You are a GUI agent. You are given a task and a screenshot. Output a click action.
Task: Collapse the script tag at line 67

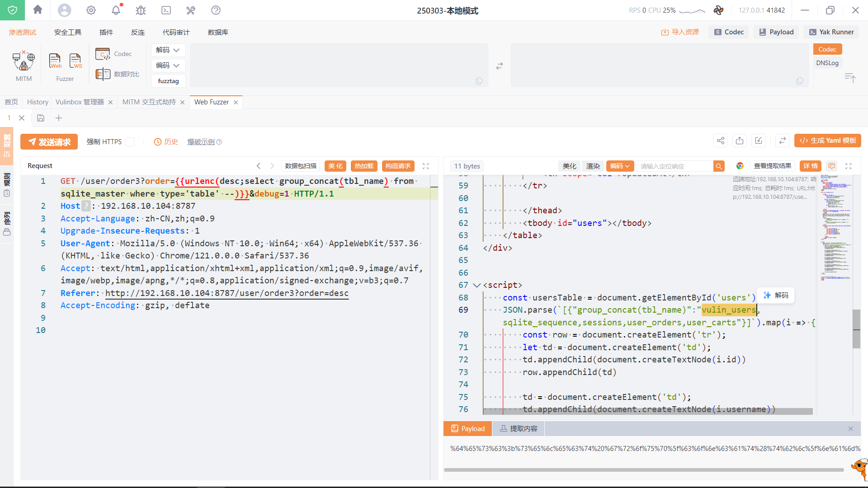tap(476, 285)
